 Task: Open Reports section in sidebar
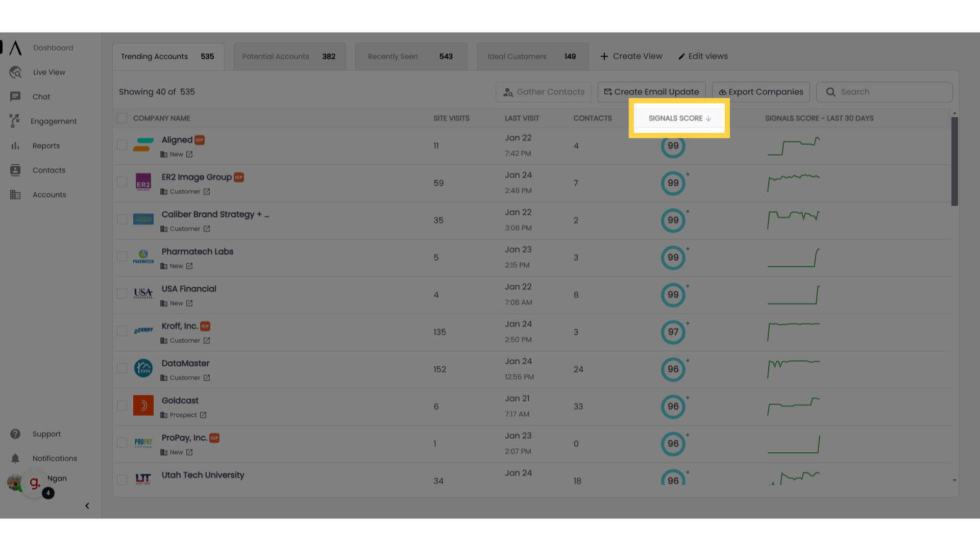tap(44, 145)
